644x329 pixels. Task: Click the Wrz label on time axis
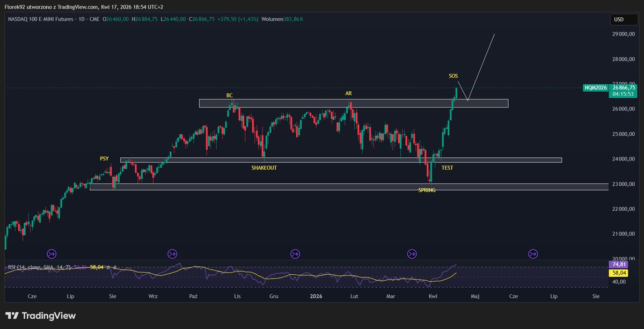tap(153, 296)
